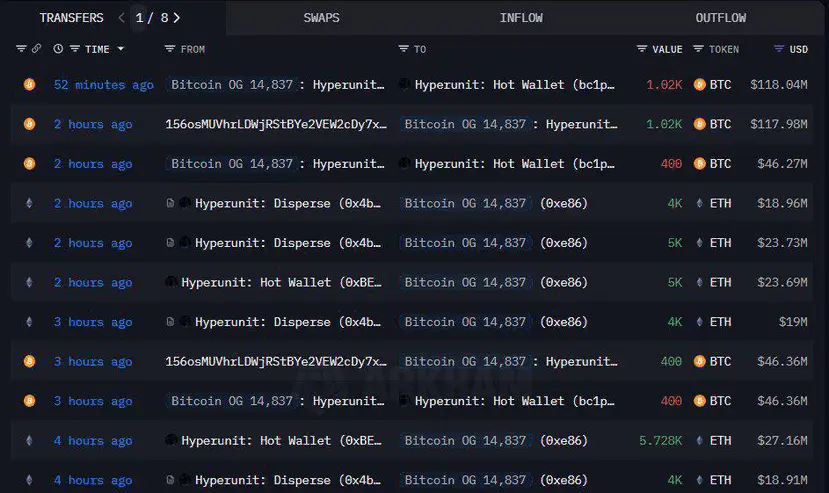Select the $117.98M USD amount
Viewport: 829px width, 493px height.
pyautogui.click(x=779, y=124)
